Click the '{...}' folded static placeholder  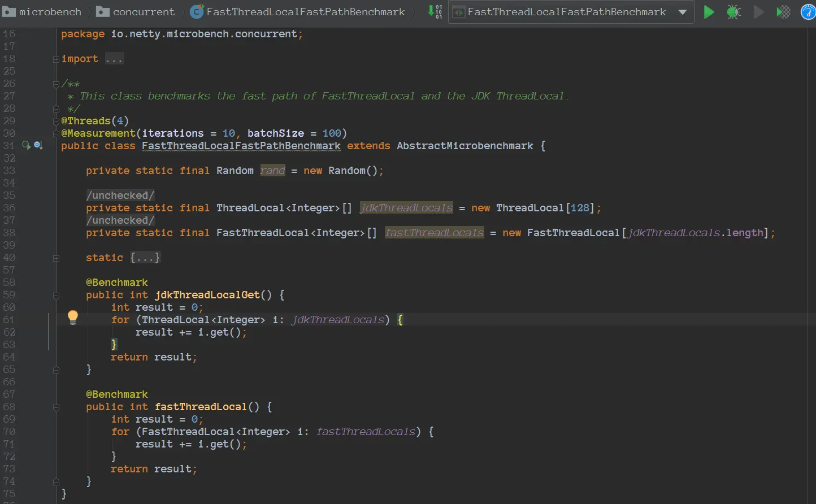[x=145, y=258]
